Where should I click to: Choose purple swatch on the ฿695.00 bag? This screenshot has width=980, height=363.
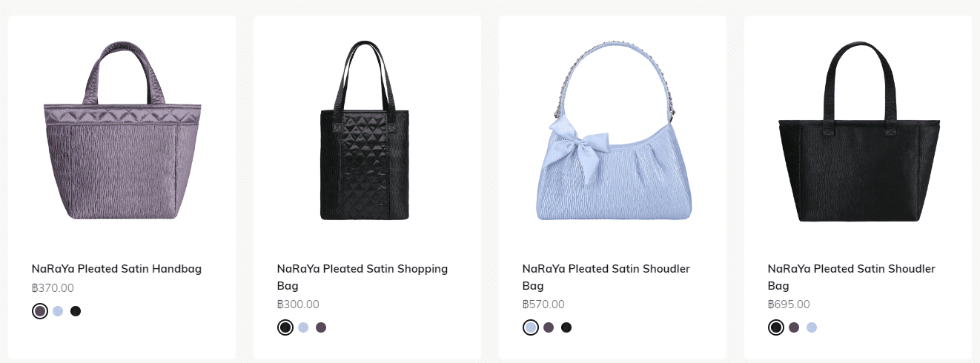794,327
